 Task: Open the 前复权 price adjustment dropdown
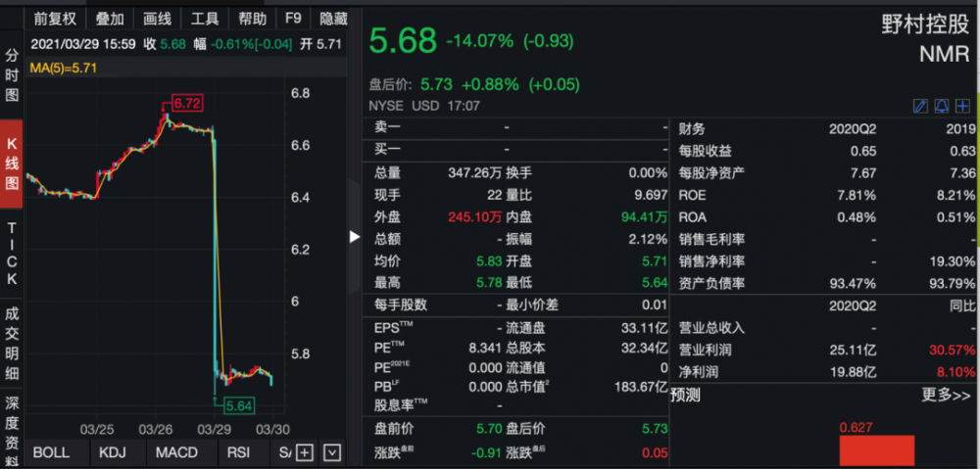click(55, 19)
